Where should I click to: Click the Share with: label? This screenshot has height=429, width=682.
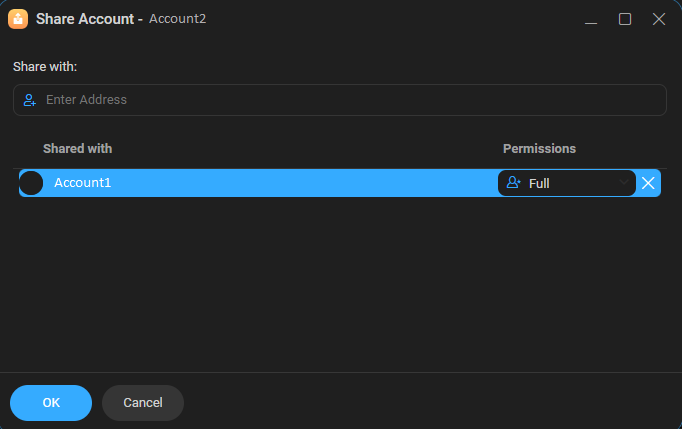click(x=45, y=66)
